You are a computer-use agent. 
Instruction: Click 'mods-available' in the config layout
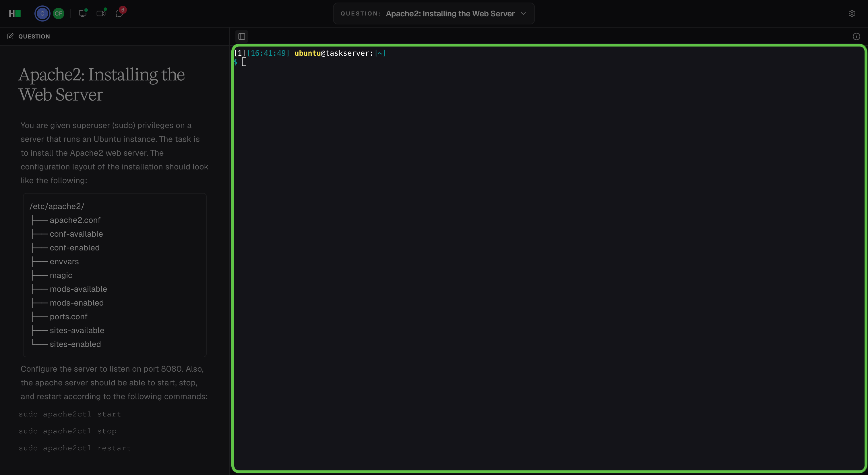[79, 289]
